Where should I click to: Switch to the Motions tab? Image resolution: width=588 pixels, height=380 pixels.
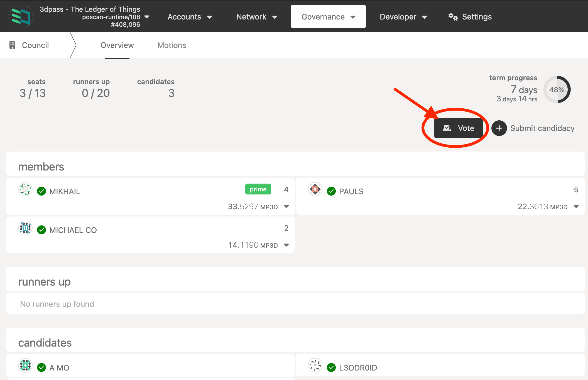pos(172,45)
